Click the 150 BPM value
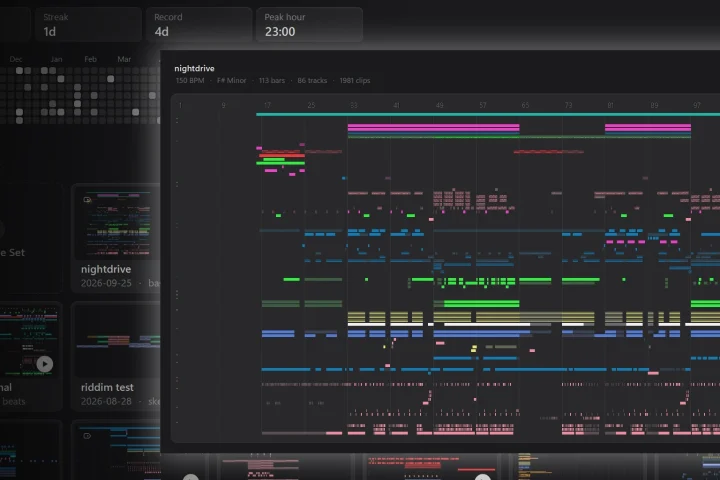The width and height of the screenshot is (720, 480). pos(190,80)
